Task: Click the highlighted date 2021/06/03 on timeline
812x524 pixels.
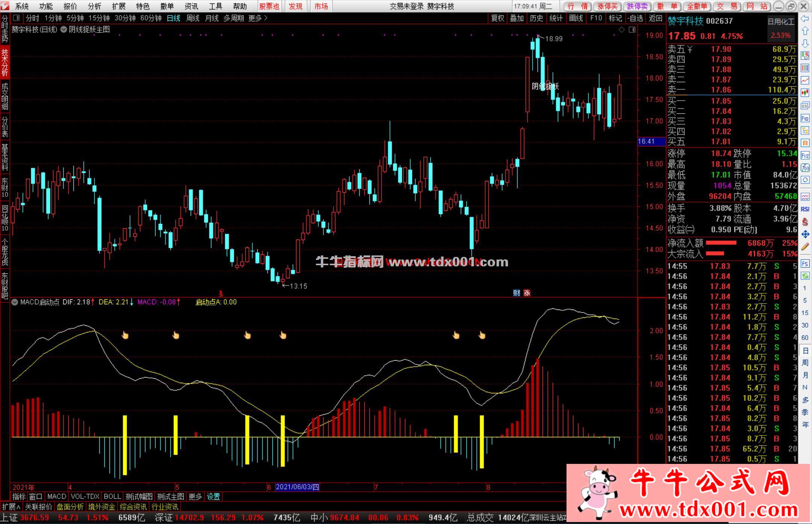Action: click(x=297, y=487)
